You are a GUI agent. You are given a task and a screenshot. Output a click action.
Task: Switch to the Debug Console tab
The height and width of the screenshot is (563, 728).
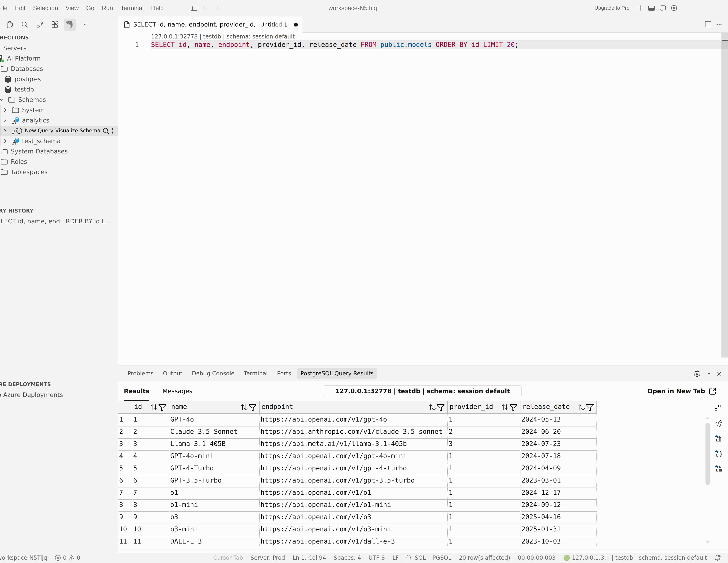pos(213,373)
